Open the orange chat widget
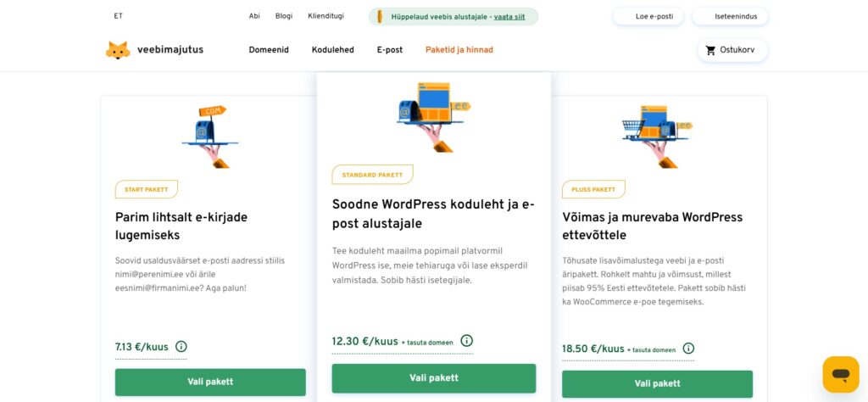This screenshot has width=868, height=402. (x=841, y=374)
